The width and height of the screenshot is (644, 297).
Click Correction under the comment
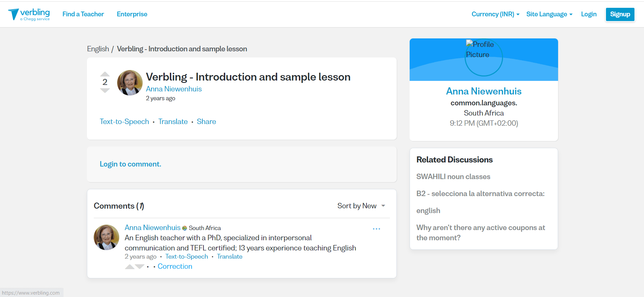coord(175,266)
